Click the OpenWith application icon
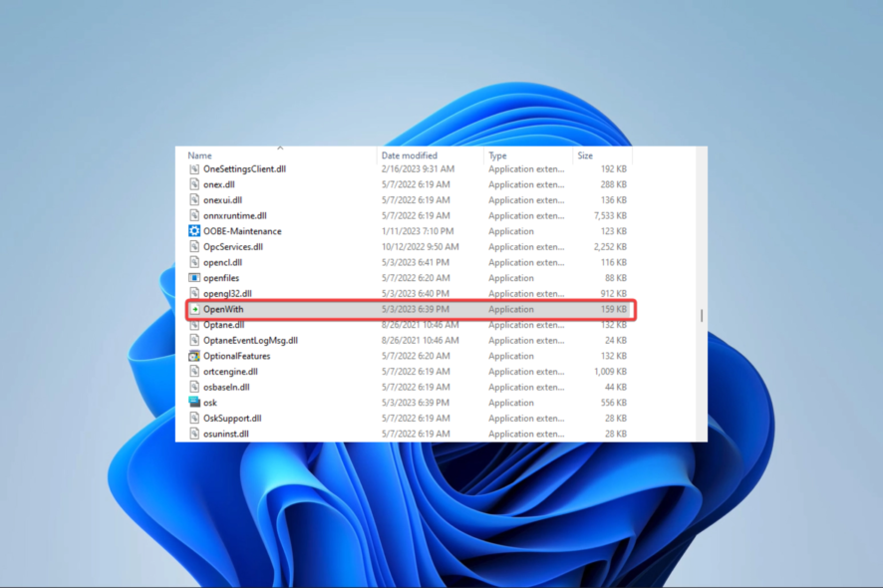Screen dimensions: 883x588 [195, 309]
